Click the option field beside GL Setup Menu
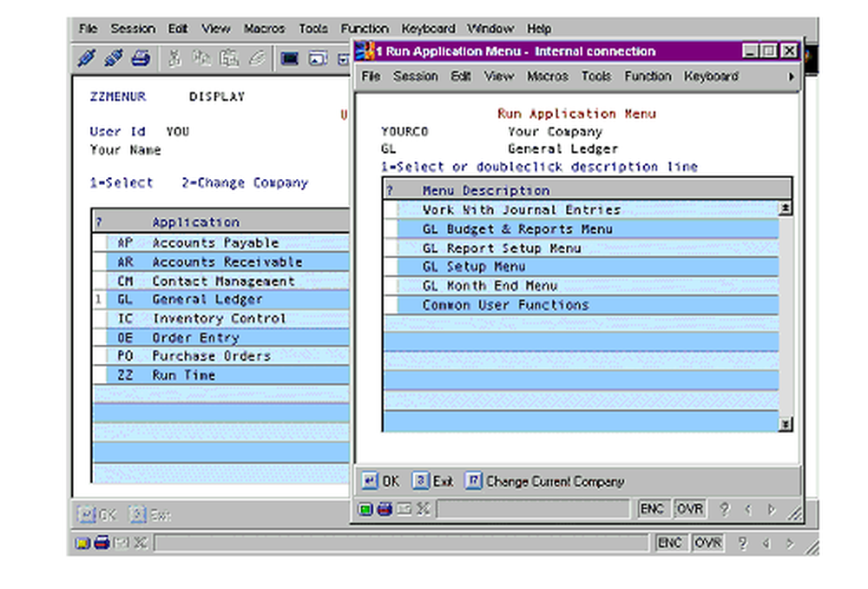Image resolution: width=868 pixels, height=589 pixels. [391, 267]
